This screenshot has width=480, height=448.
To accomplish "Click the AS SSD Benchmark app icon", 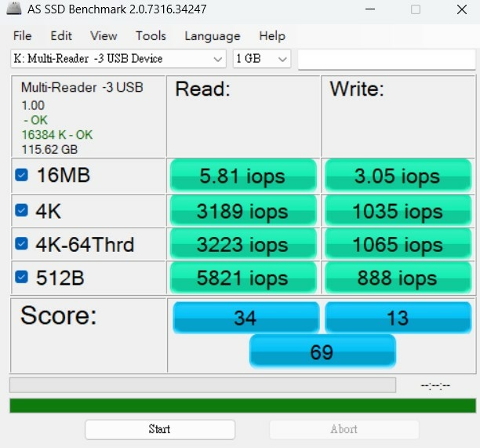I will [14, 9].
